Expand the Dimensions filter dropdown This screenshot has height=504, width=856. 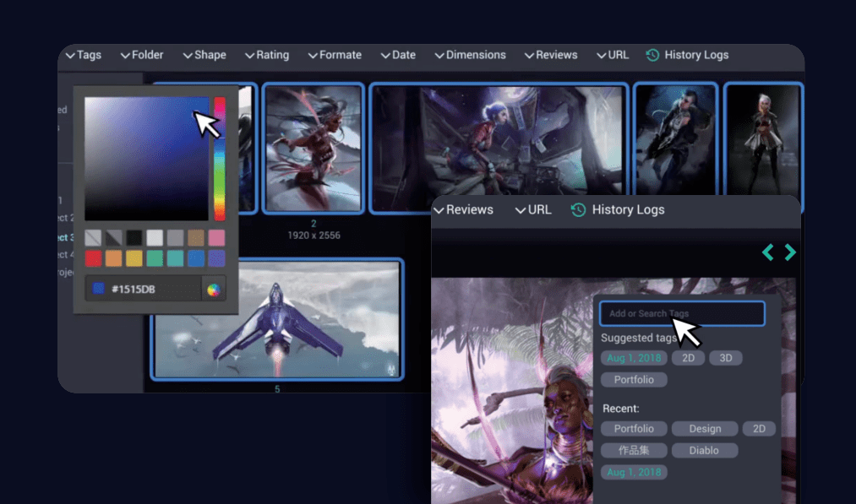click(x=470, y=55)
